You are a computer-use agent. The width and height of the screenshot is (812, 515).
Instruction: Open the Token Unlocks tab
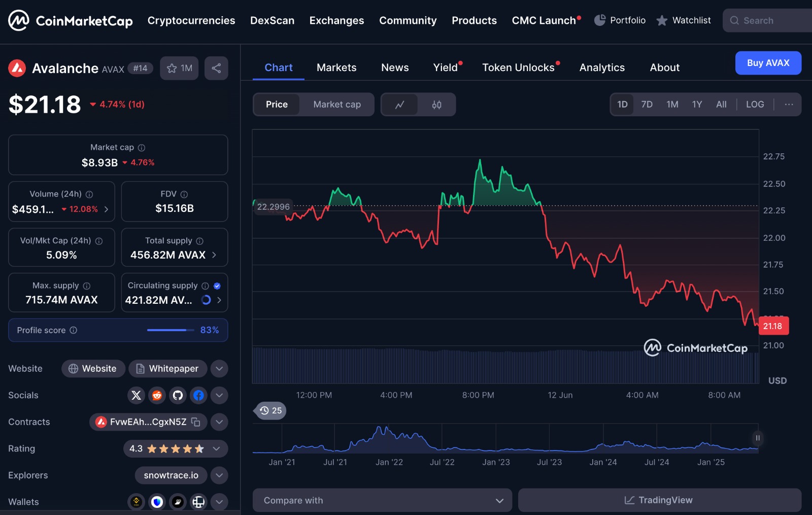(518, 68)
